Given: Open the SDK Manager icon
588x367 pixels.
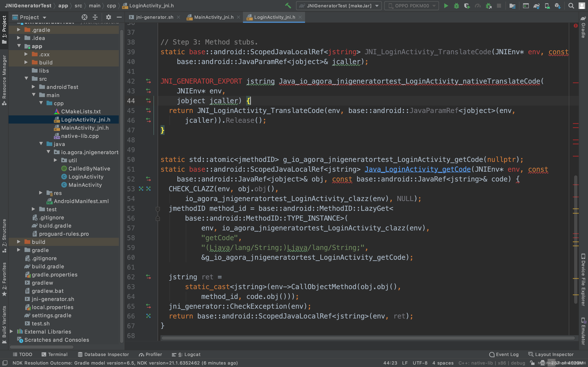Looking at the screenshot, I should tap(558, 6).
